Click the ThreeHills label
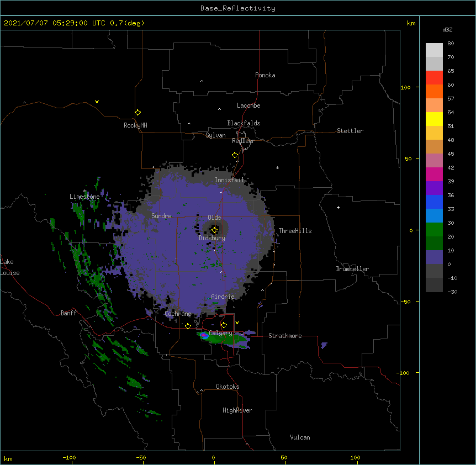The image size is (476, 465). [x=295, y=231]
